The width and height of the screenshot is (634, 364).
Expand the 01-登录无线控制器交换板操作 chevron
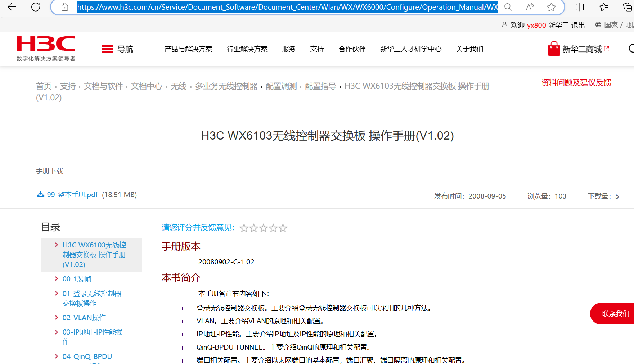(57, 294)
